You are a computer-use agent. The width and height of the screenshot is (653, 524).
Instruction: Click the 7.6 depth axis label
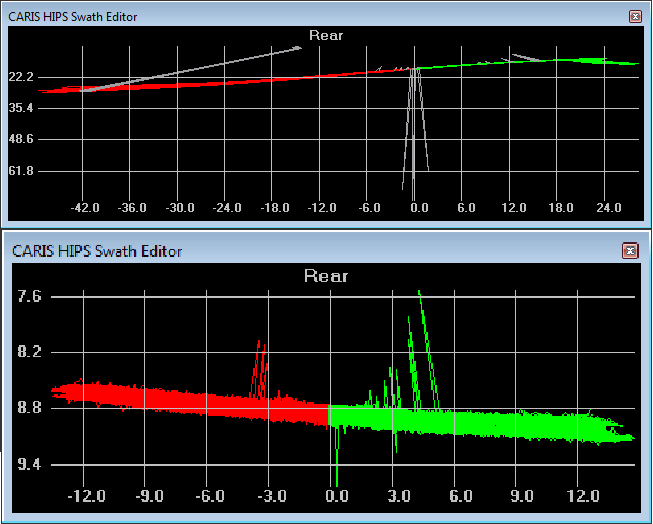pyautogui.click(x=29, y=297)
